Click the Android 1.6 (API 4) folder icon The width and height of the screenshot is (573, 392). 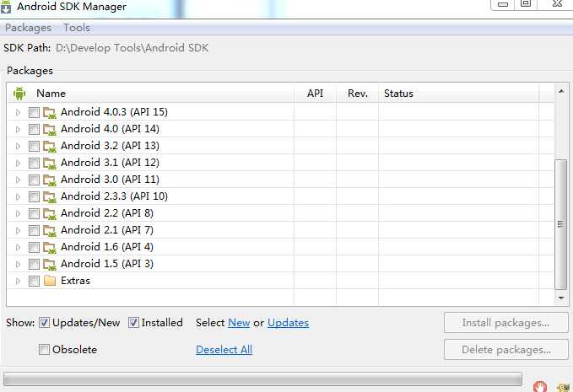49,247
